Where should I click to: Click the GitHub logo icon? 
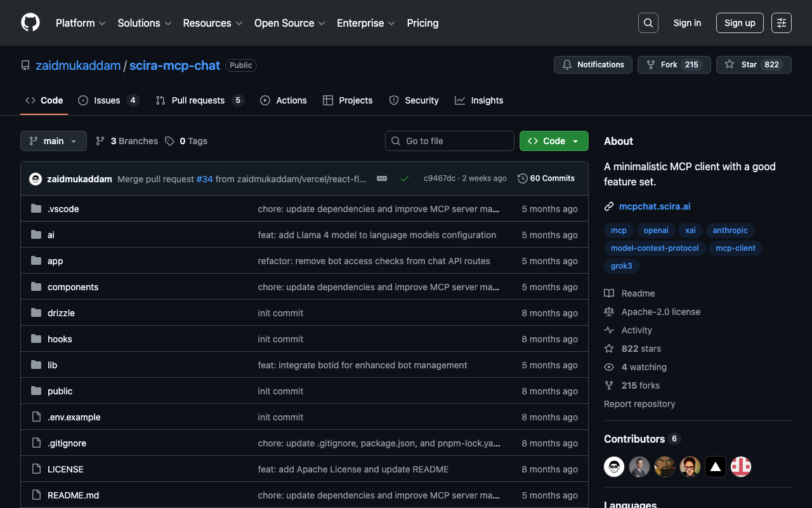30,23
